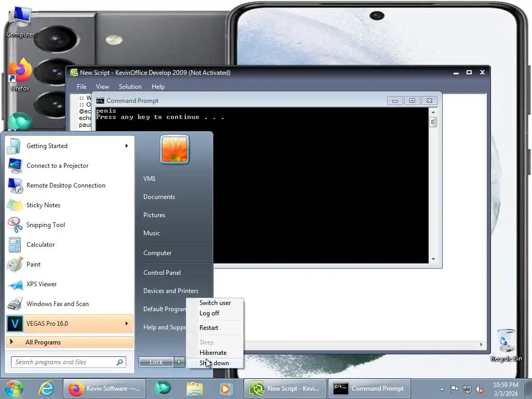Open Getting Started from Start menu
The height and width of the screenshot is (399, 532).
[x=70, y=146]
